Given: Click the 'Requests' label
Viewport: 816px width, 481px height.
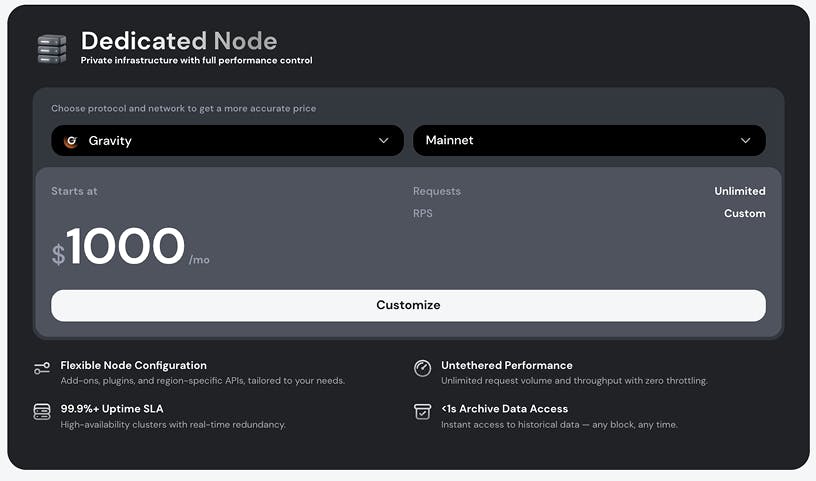Looking at the screenshot, I should click(437, 191).
